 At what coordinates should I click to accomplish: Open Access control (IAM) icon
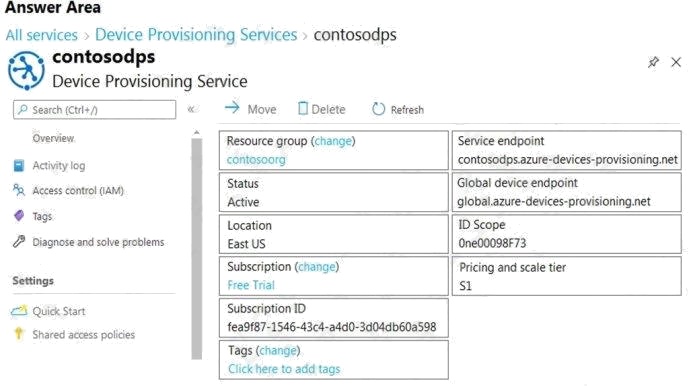(x=19, y=190)
